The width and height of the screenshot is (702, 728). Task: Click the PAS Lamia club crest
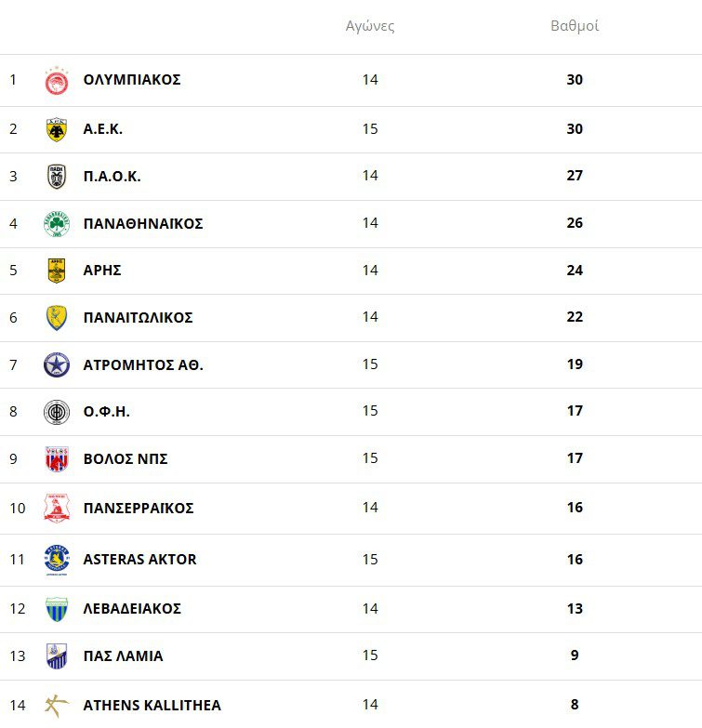click(57, 656)
